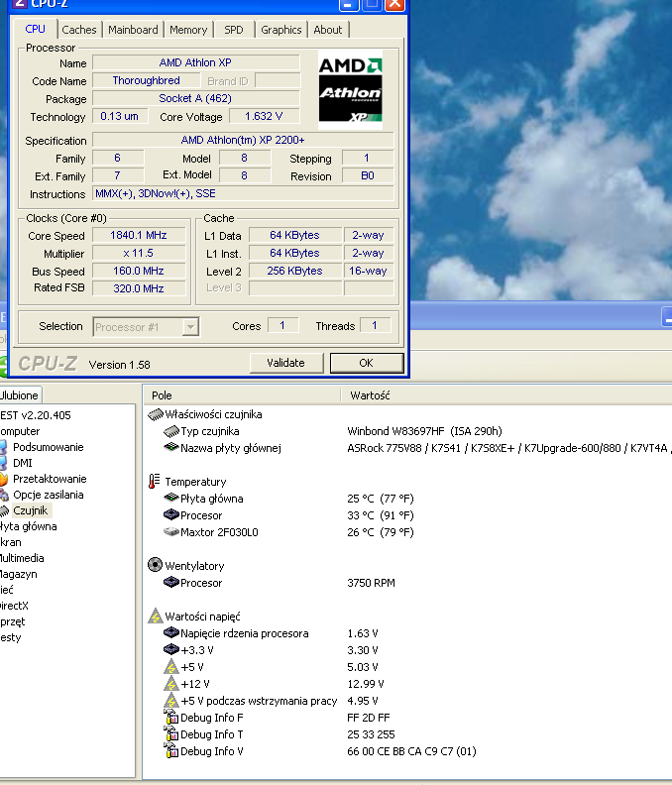Select Opcje zasilania tree item
Screen dimensions: 672x785
[x=49, y=495]
